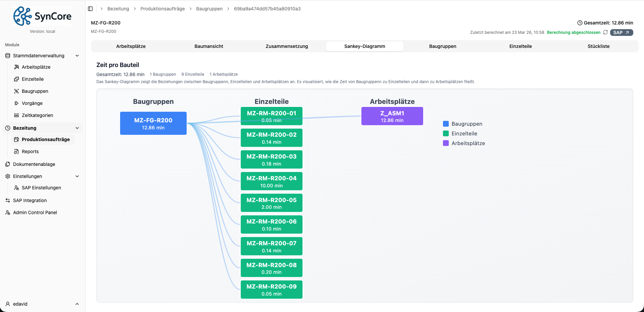Open the Stückliste tab
The image size is (644, 312).
point(598,46)
